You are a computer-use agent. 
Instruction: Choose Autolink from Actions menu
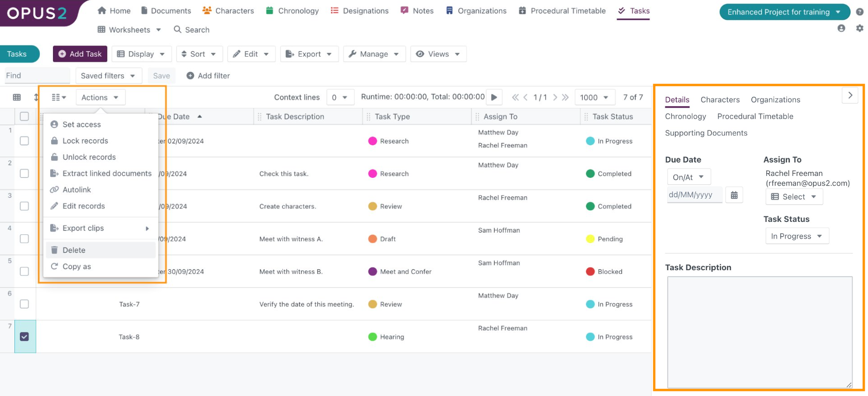click(x=100, y=189)
